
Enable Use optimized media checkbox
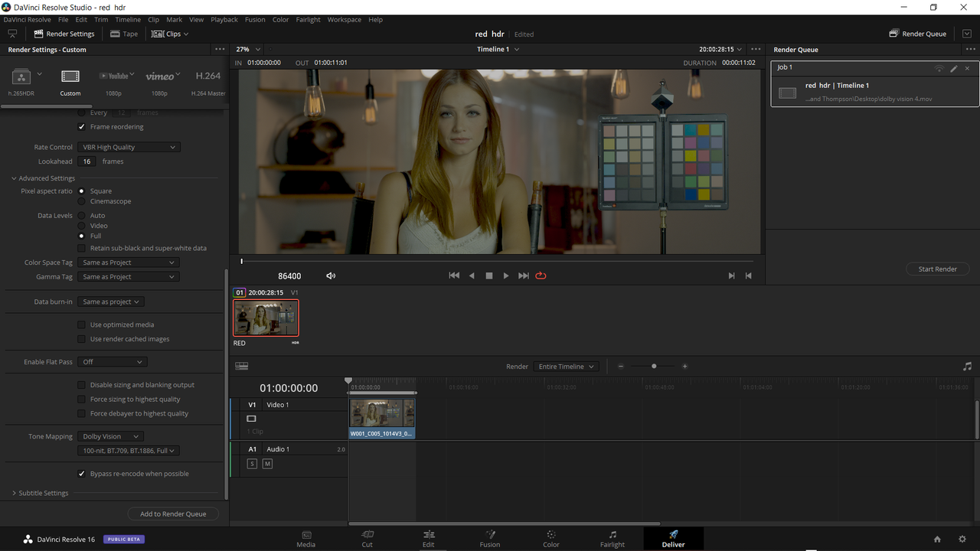coord(82,324)
